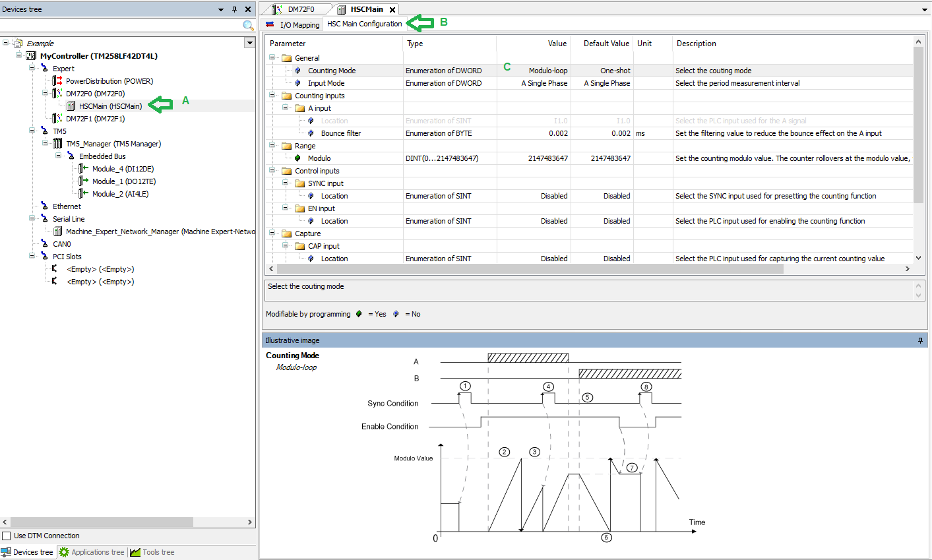Click the CAN0 node icon
The width and height of the screenshot is (932, 560).
coord(44,244)
